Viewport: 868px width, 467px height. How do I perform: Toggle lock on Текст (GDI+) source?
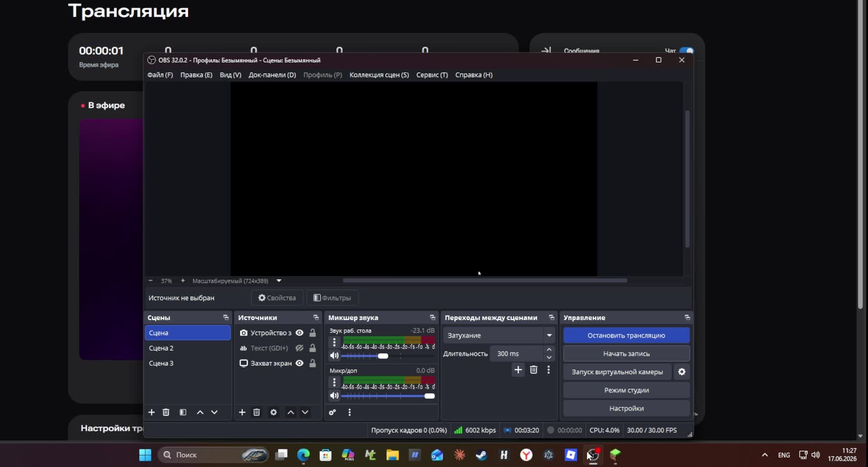pyautogui.click(x=312, y=348)
